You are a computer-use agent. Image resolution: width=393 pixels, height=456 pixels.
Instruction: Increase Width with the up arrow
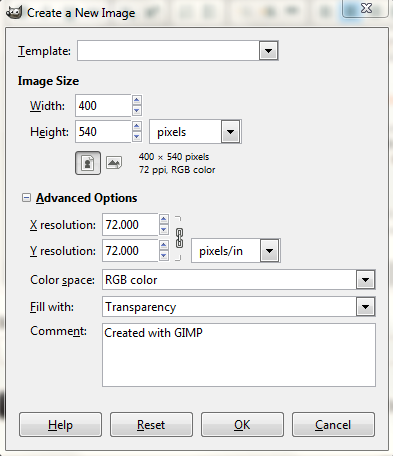tap(137, 100)
